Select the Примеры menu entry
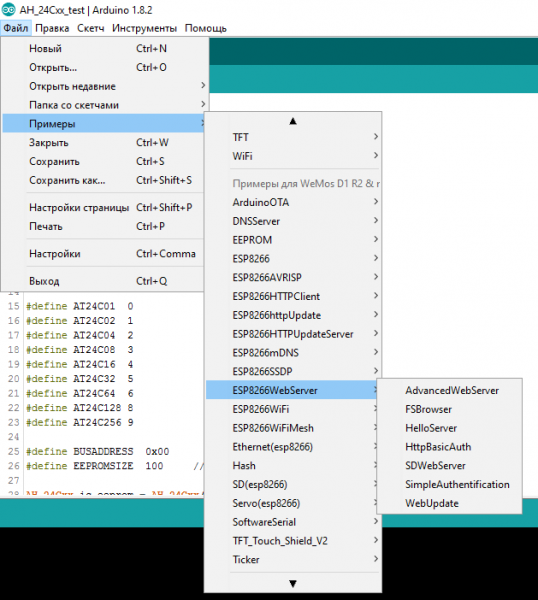Image resolution: width=538 pixels, height=600 pixels. point(103,124)
